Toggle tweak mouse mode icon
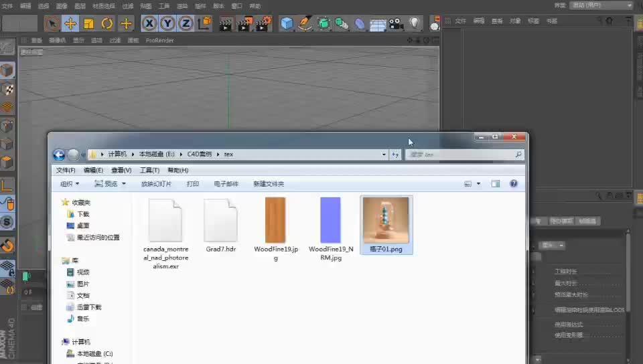This screenshot has height=364, width=643. tap(7, 204)
